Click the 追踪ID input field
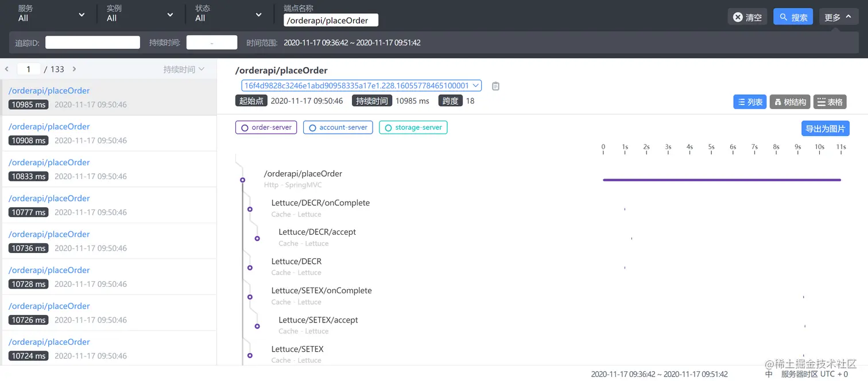The height and width of the screenshot is (381, 868). tap(92, 42)
